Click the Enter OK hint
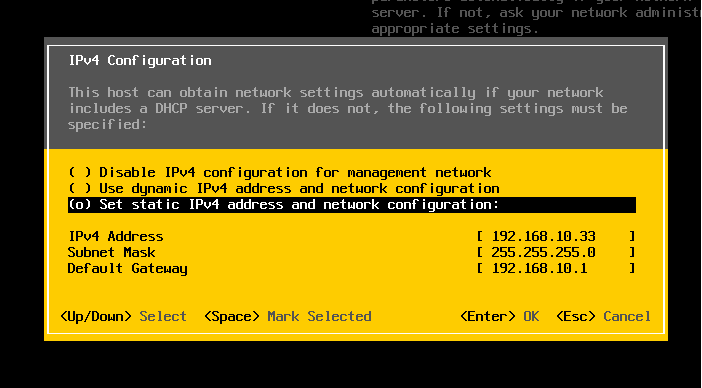 [500, 316]
